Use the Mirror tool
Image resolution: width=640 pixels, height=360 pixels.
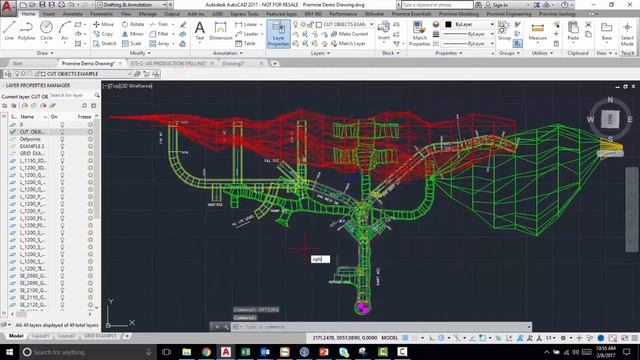pyautogui.click(x=133, y=34)
